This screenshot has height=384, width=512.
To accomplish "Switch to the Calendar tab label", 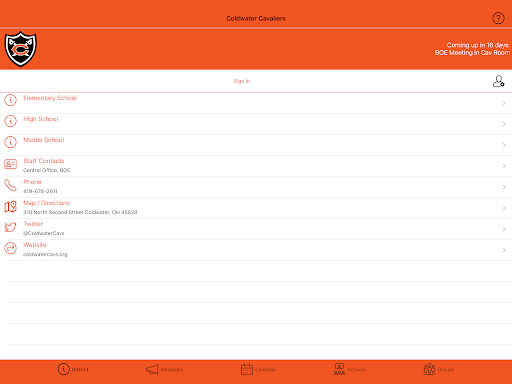I will tap(265, 370).
